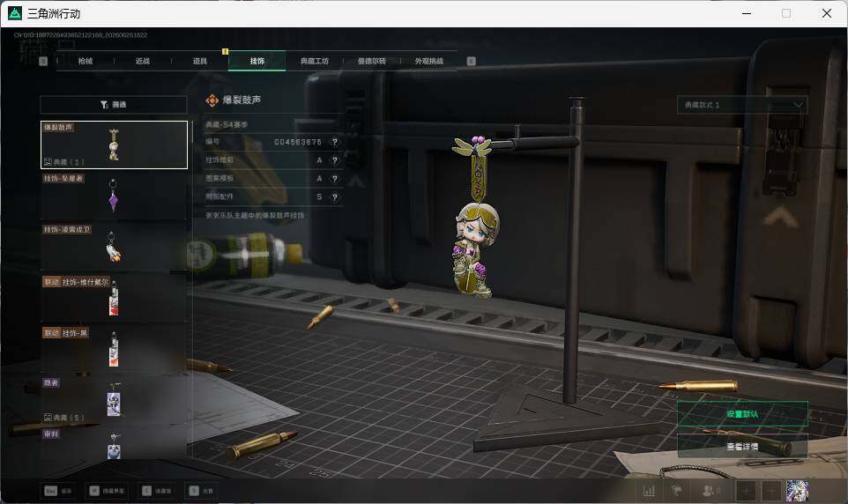Open the friends icon in bottom bar
Screen dimensions: 848x504
[710, 491]
